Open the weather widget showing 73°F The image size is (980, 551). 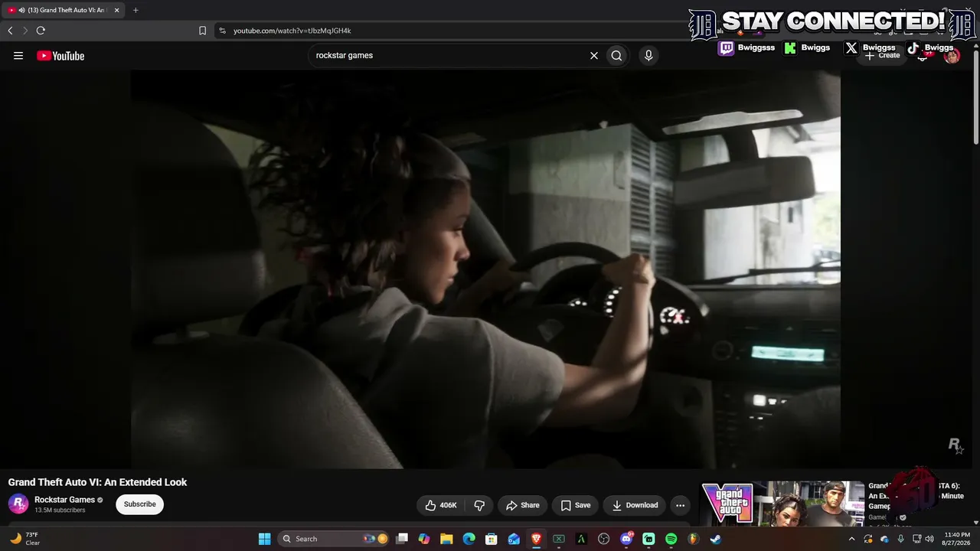pos(24,539)
